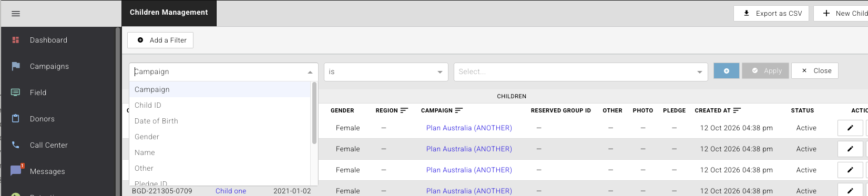Click child ID BGD-221305-0709

(162, 191)
